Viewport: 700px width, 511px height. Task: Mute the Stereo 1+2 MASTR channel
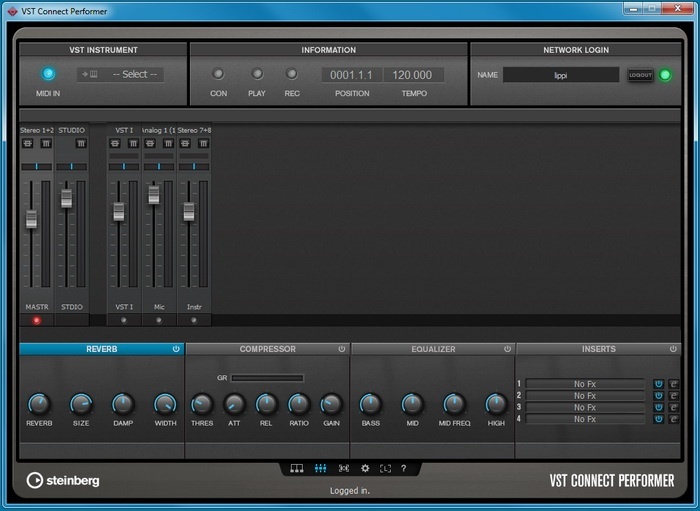tap(46, 143)
